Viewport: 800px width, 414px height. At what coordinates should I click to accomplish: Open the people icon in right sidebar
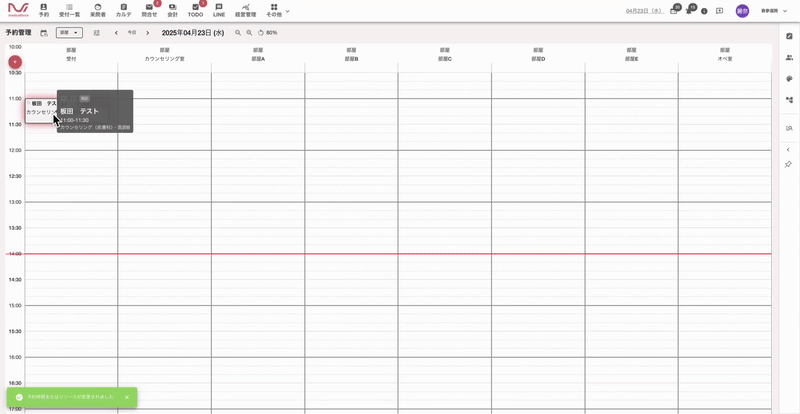pos(788,57)
